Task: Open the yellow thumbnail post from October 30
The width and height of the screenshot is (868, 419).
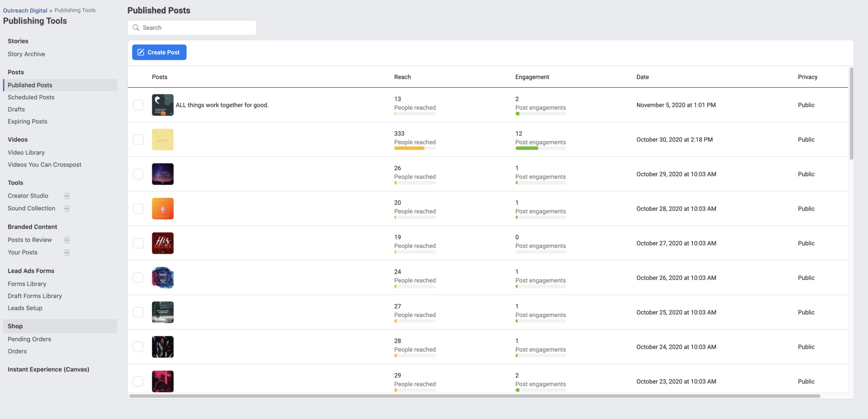Action: click(x=163, y=140)
